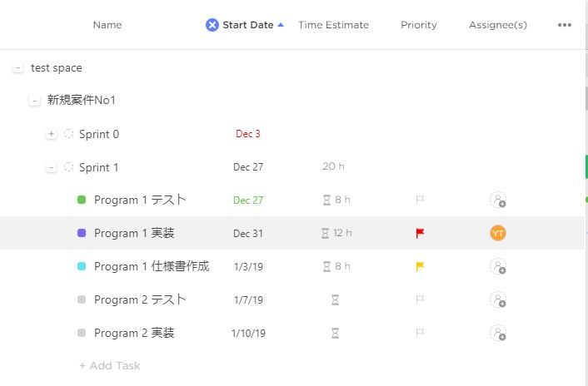The image size is (588, 386).
Task: Click the Name column header
Action: [107, 25]
